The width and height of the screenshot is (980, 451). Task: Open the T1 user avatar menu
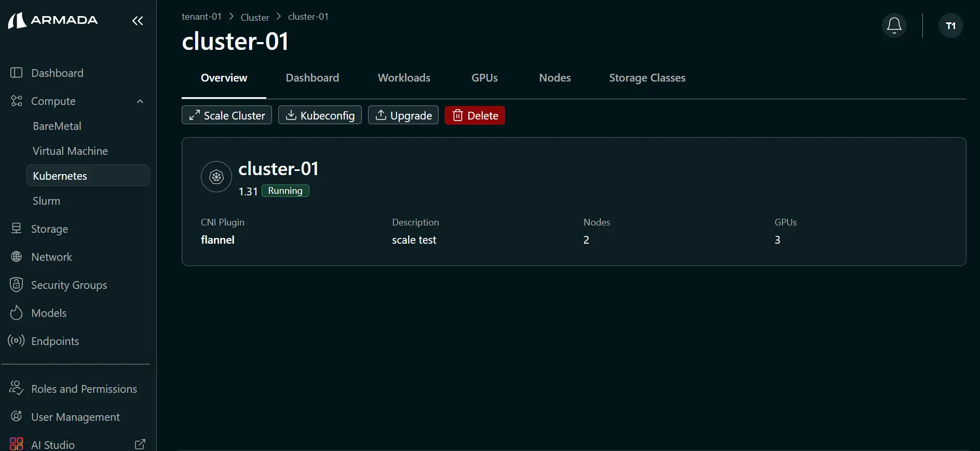point(950,25)
